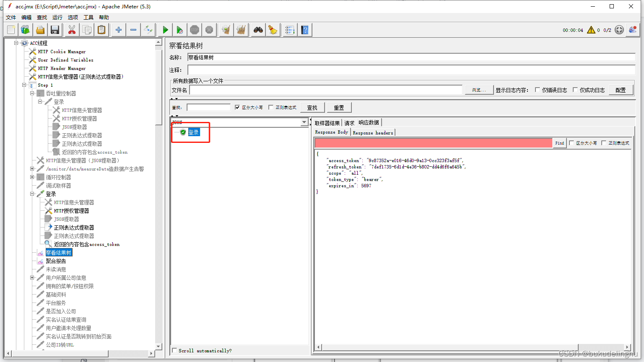Click the Toggle enable/disable icon
The image size is (644, 362).
coord(148,30)
